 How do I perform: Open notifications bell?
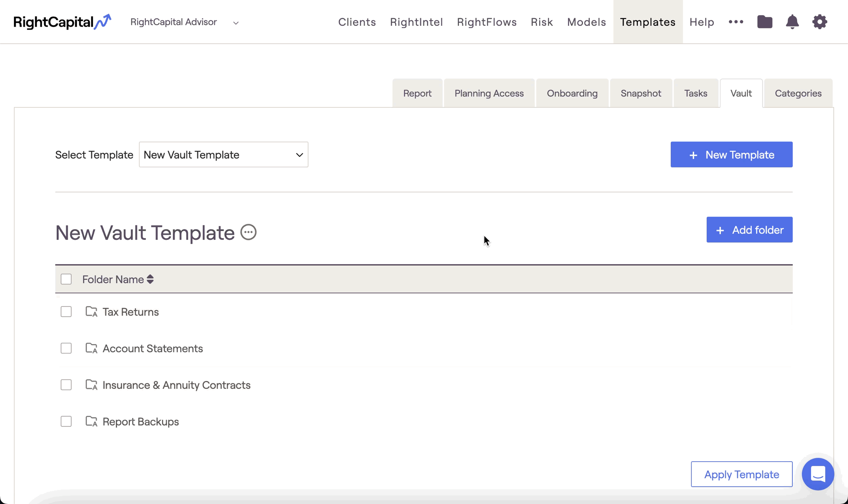click(792, 22)
